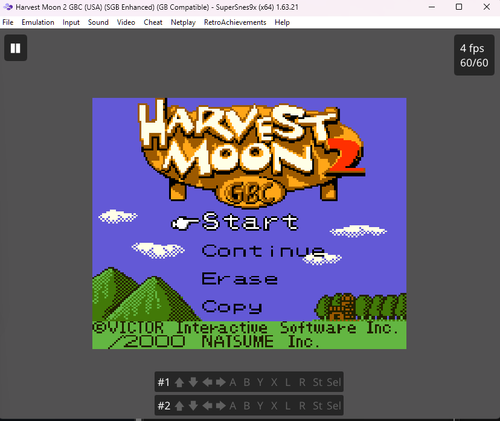Click the #1 controller label

[164, 382]
